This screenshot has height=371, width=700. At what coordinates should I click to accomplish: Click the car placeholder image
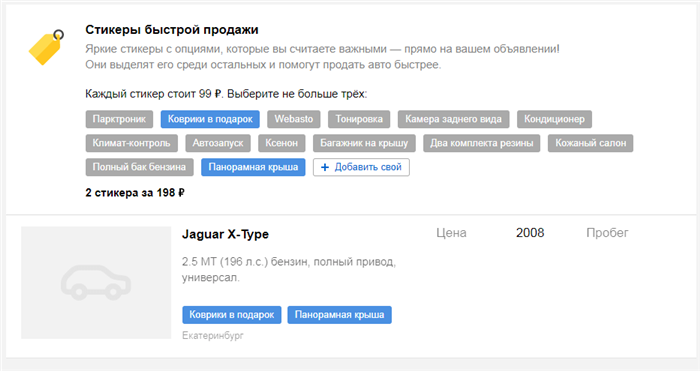point(96,283)
